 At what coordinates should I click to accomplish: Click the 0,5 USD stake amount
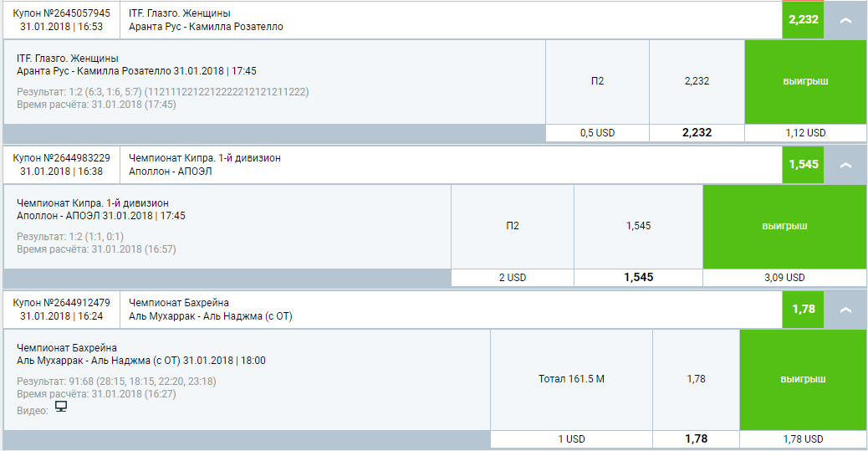(597, 133)
